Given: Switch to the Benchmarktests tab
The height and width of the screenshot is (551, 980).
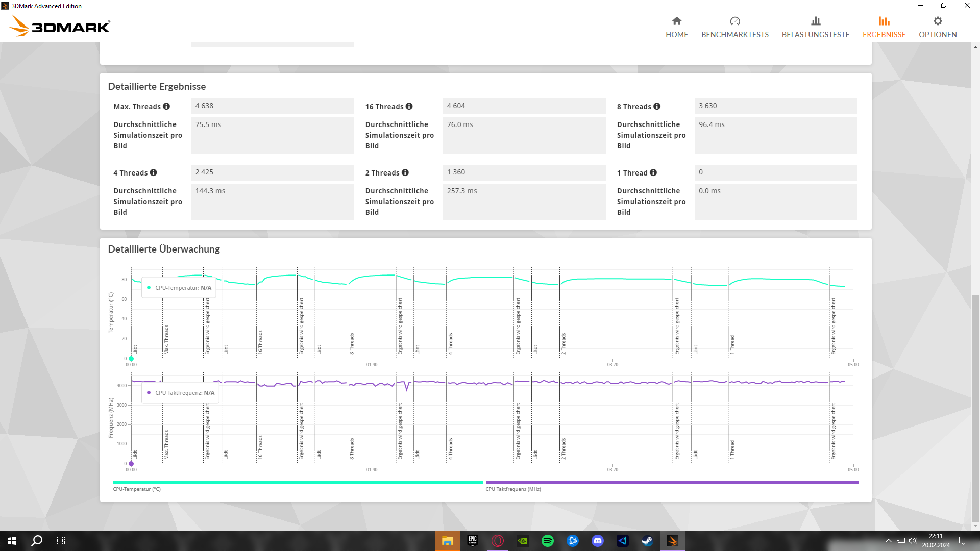Looking at the screenshot, I should click(734, 27).
